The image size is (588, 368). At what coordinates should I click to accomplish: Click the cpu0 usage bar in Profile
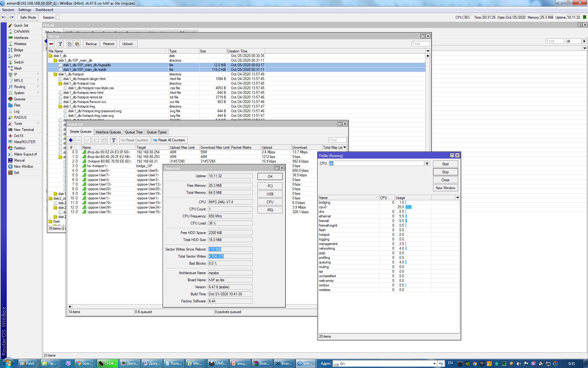coord(409,207)
